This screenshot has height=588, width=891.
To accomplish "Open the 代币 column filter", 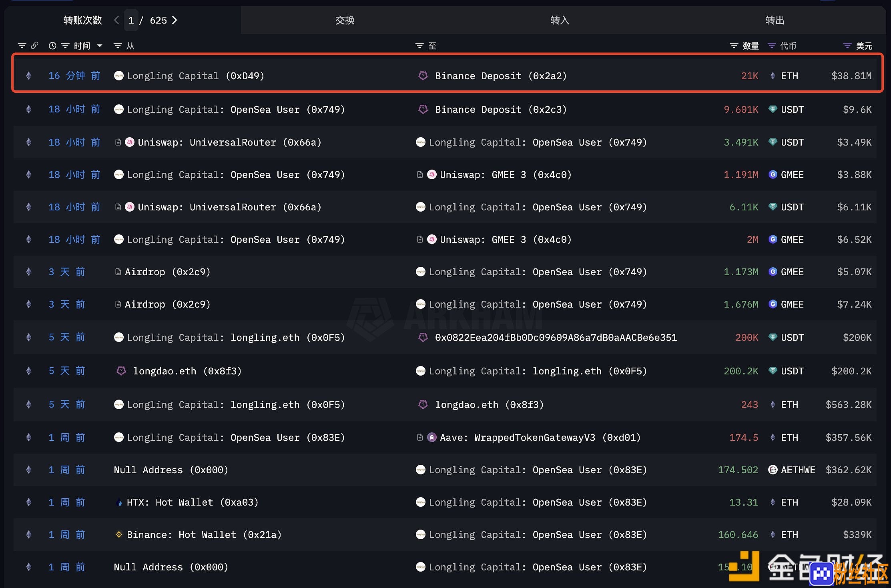I will click(772, 46).
